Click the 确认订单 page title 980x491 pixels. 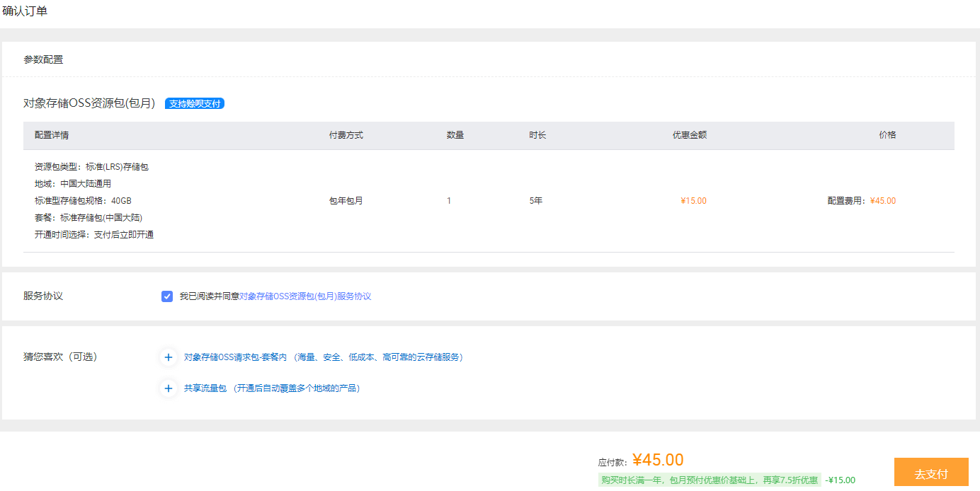(25, 11)
